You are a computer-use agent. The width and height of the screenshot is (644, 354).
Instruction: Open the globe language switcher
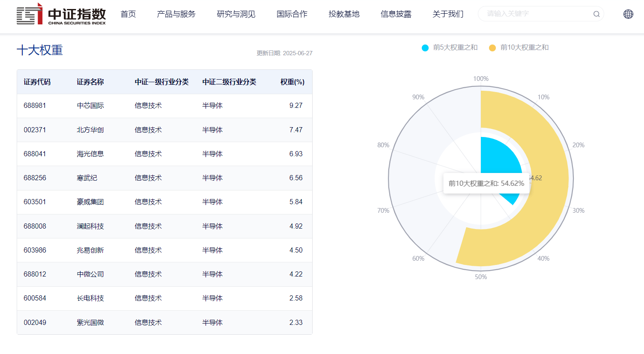(x=628, y=14)
